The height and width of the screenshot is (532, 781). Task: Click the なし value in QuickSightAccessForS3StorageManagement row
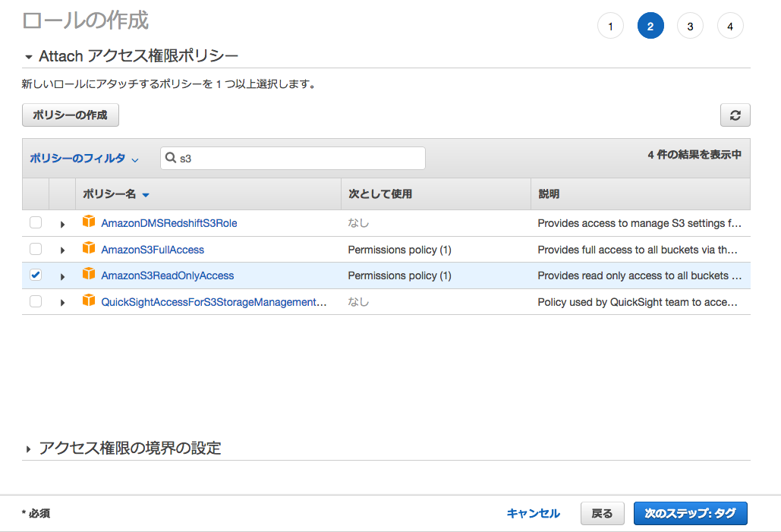point(358,302)
